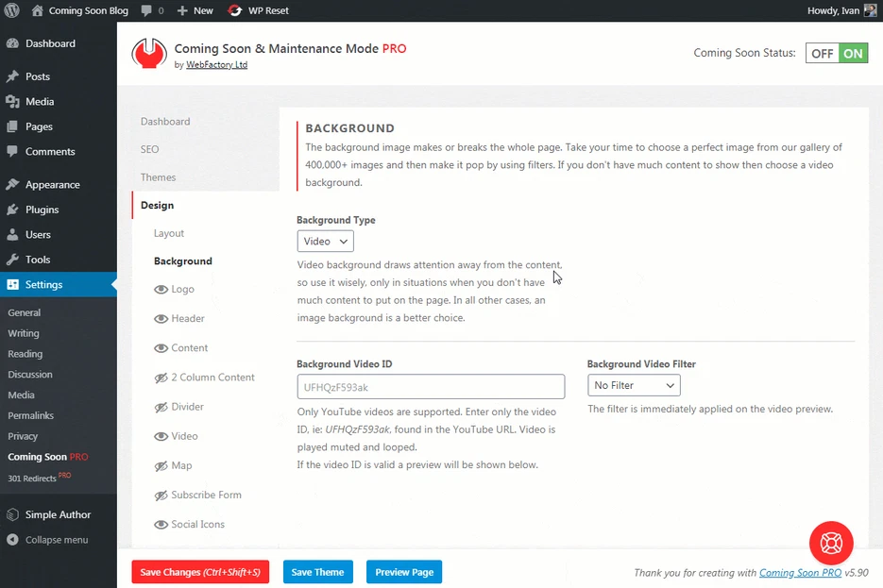Click the Preview Page button
The width and height of the screenshot is (883, 588).
click(x=403, y=572)
